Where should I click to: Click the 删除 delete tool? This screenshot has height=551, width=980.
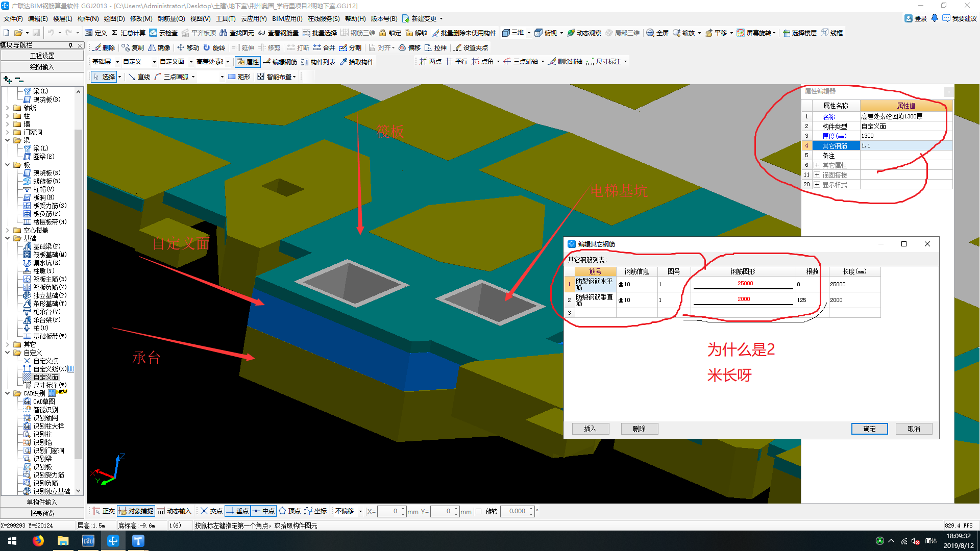coord(104,47)
